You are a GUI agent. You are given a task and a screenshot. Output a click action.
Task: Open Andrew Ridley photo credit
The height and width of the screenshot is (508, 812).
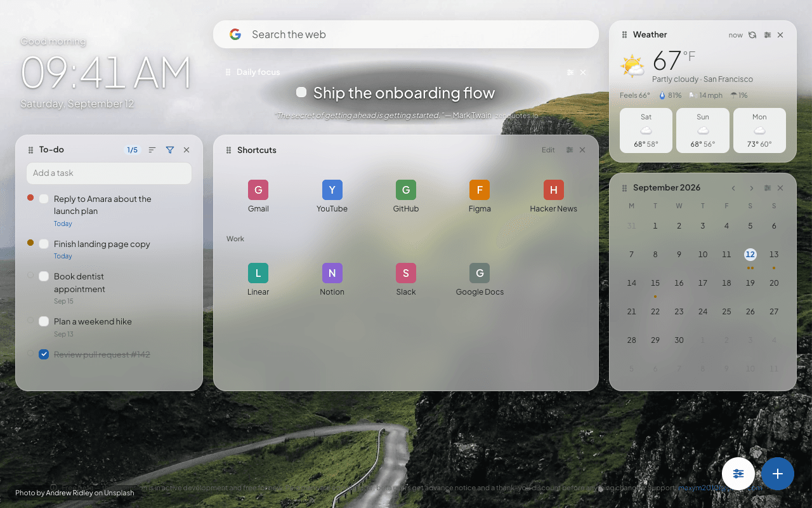coord(75,493)
